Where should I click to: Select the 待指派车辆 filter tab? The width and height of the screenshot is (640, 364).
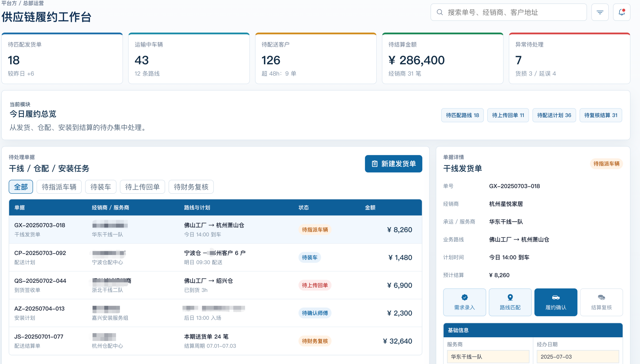[59, 187]
